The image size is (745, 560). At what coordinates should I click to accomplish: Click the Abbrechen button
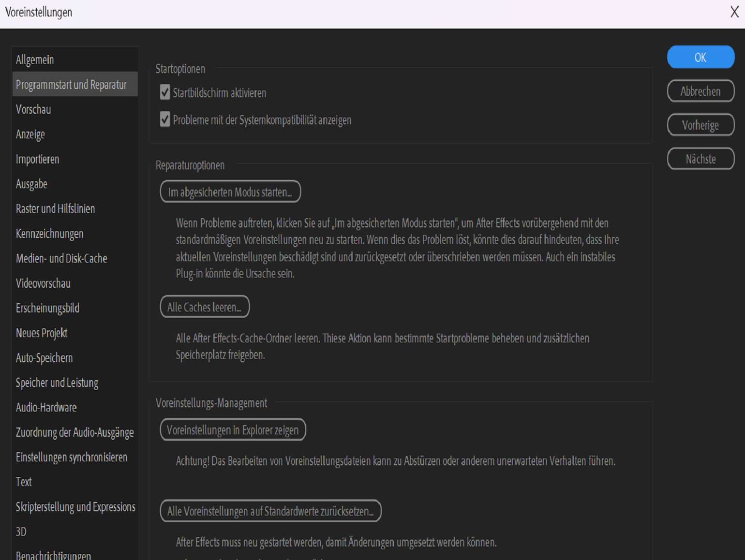700,91
